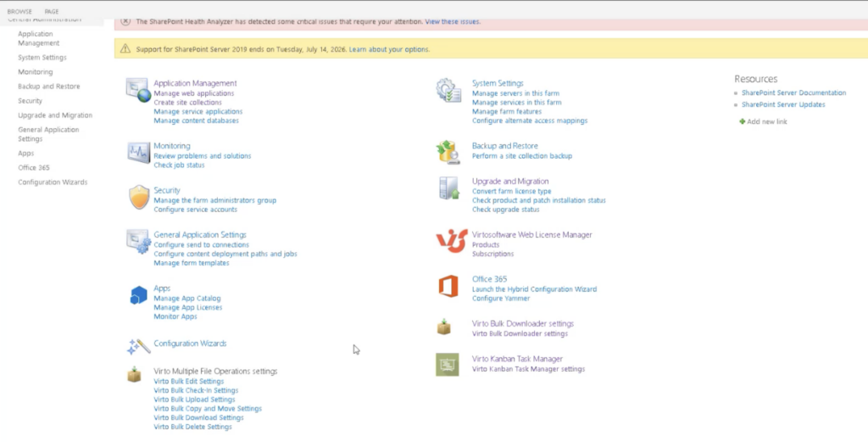
Task: Open Configure alternate access mappings link
Action: point(530,120)
